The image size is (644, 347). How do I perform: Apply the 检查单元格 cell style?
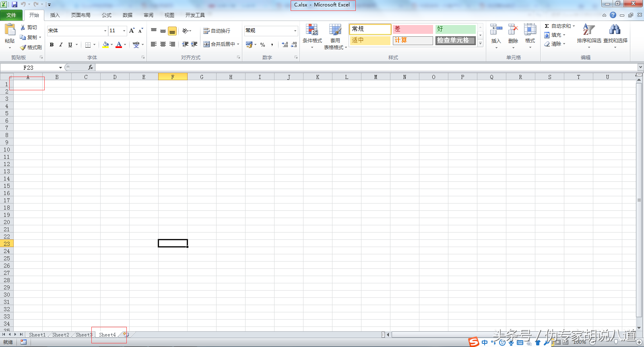point(456,40)
